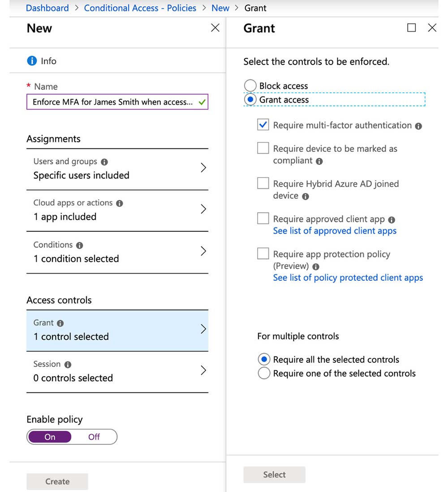Switch Enable policy toggle to Off
This screenshot has height=492, width=448.
point(94,437)
